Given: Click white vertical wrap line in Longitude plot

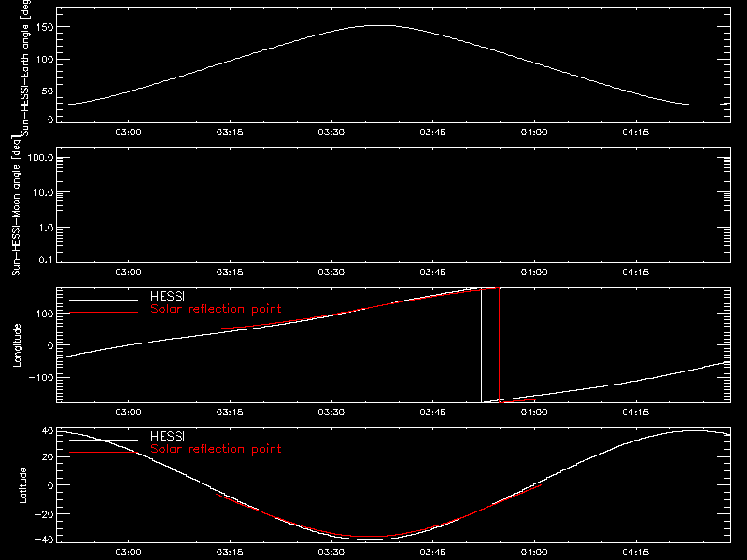Looking at the screenshot, I should click(x=481, y=345).
